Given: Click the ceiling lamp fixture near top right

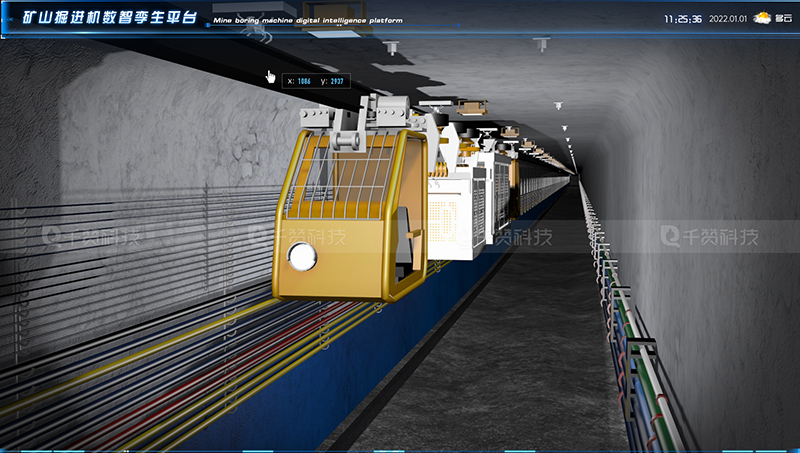Looking at the screenshot, I should pyautogui.click(x=541, y=43).
